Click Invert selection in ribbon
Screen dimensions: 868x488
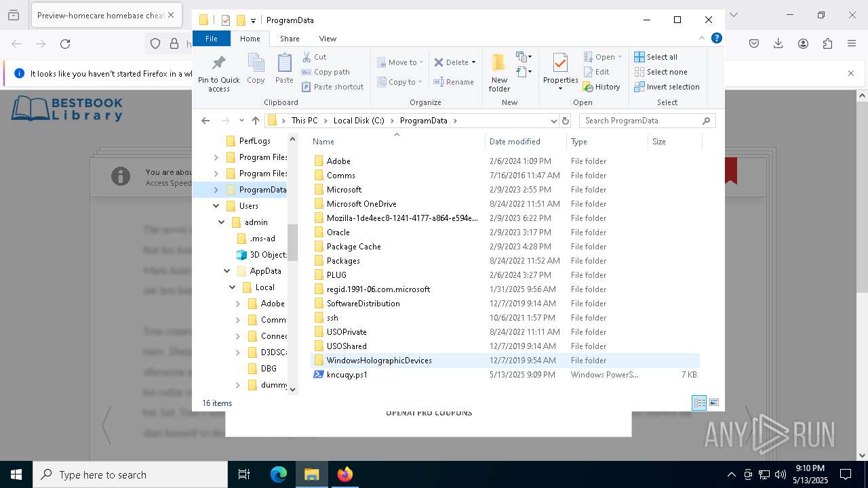pyautogui.click(x=667, y=87)
